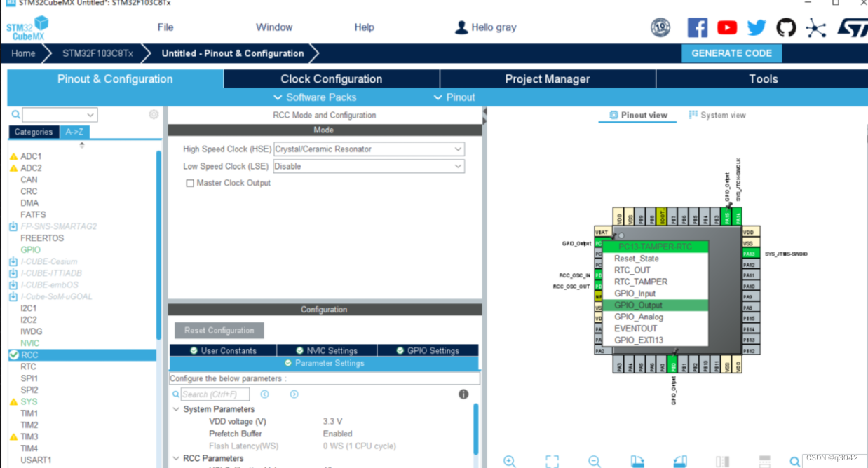Click the ST community network icon

click(815, 27)
